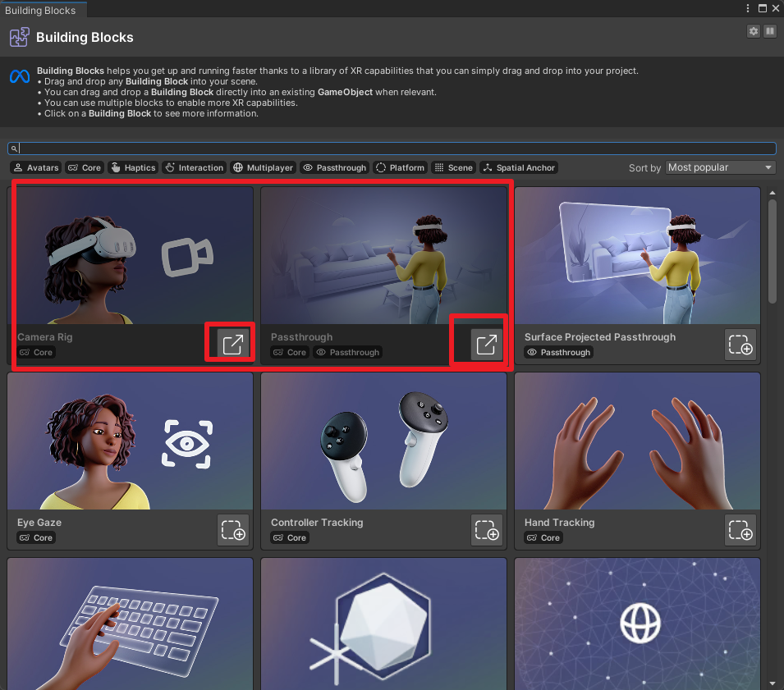Click the Controller Tracking title text
This screenshot has width=784, height=690.
pos(317,523)
